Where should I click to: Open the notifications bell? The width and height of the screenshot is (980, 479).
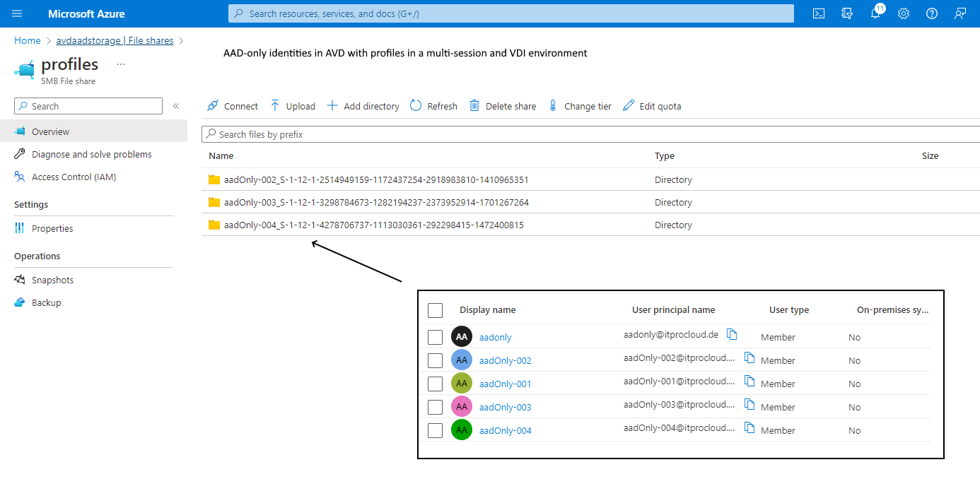875,13
